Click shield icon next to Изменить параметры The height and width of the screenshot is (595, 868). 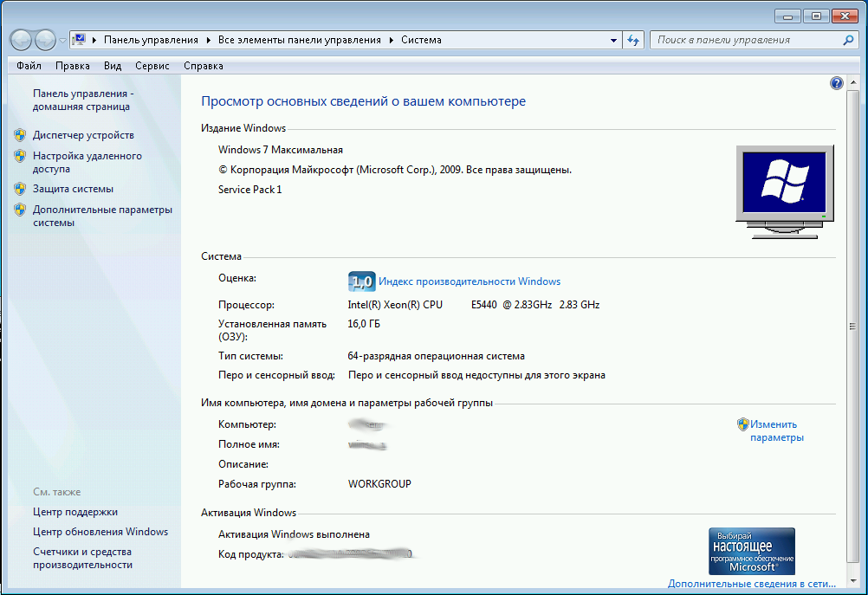[x=743, y=424]
